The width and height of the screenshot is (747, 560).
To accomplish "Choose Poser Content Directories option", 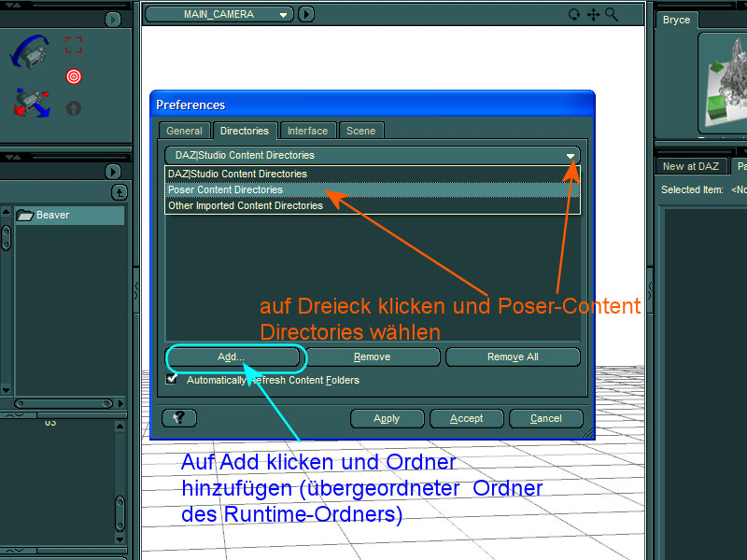I will point(373,189).
